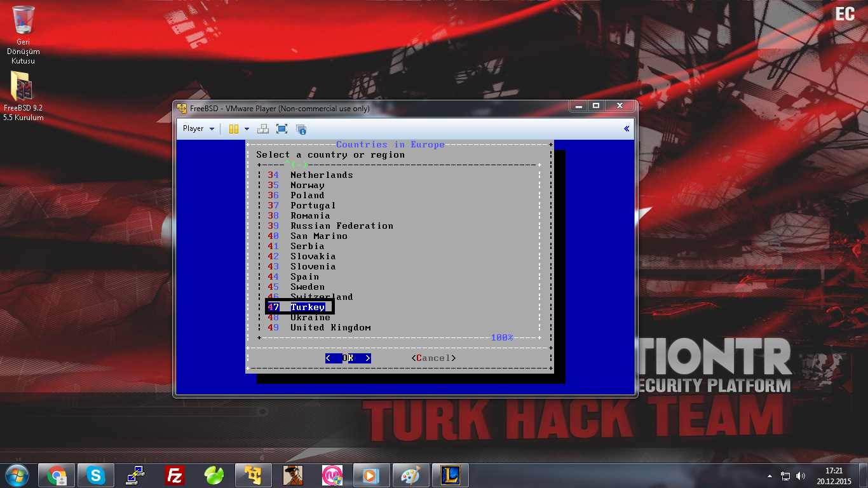Open the Windows Start menu
This screenshot has width=868, height=488.
point(17,475)
